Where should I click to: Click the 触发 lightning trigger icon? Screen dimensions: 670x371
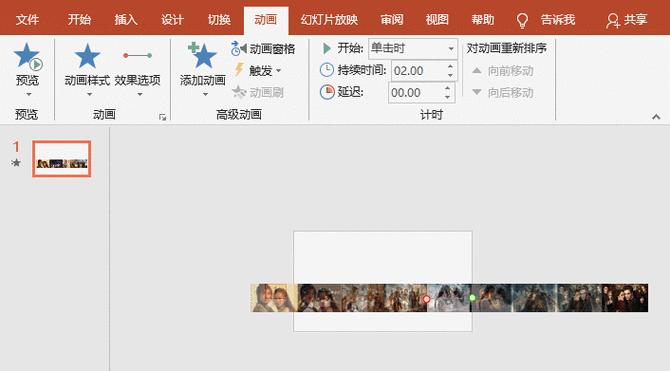pyautogui.click(x=239, y=70)
